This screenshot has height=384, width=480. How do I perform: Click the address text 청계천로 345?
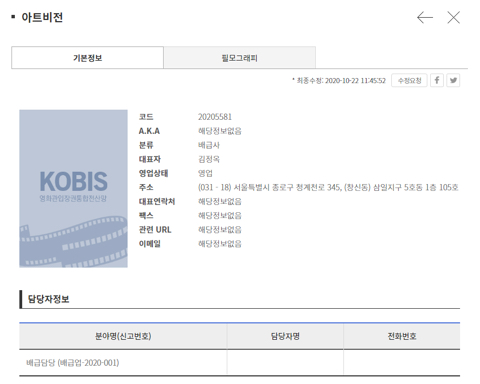tap(319, 187)
